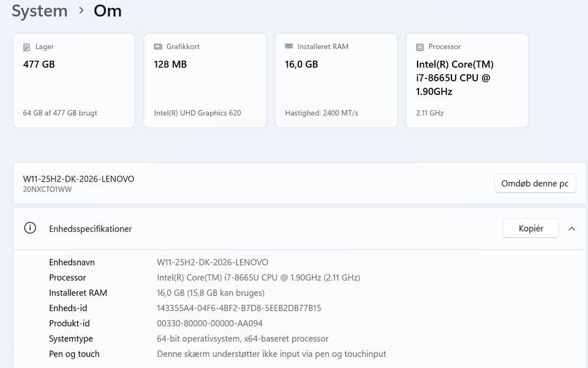Click the Grafikkort display icon
The height and width of the screenshot is (368, 588).
pos(157,47)
